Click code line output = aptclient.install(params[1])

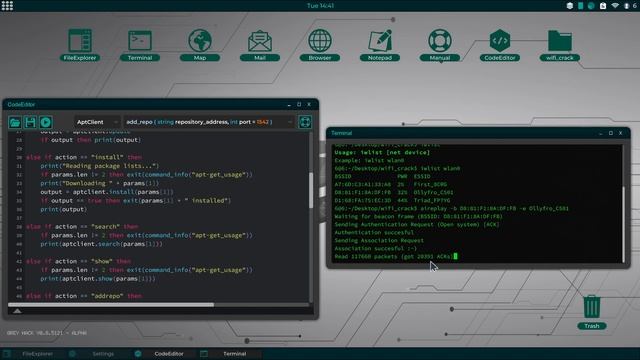107,192
